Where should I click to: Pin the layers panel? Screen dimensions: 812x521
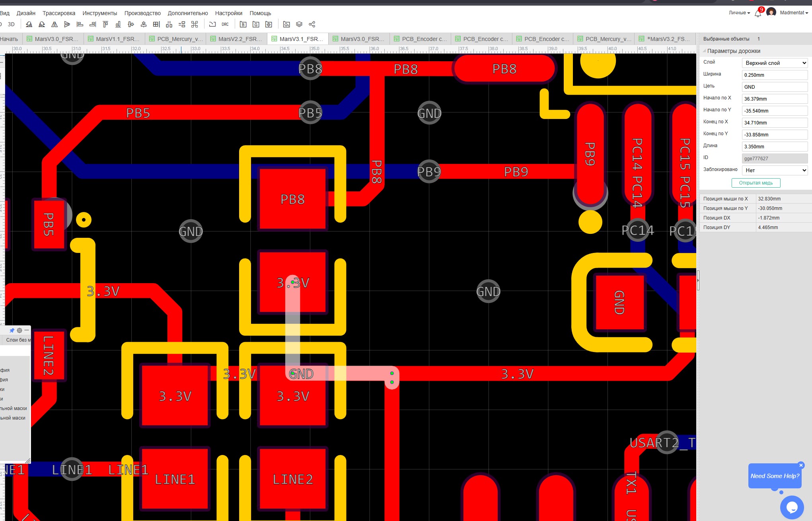pyautogui.click(x=12, y=330)
